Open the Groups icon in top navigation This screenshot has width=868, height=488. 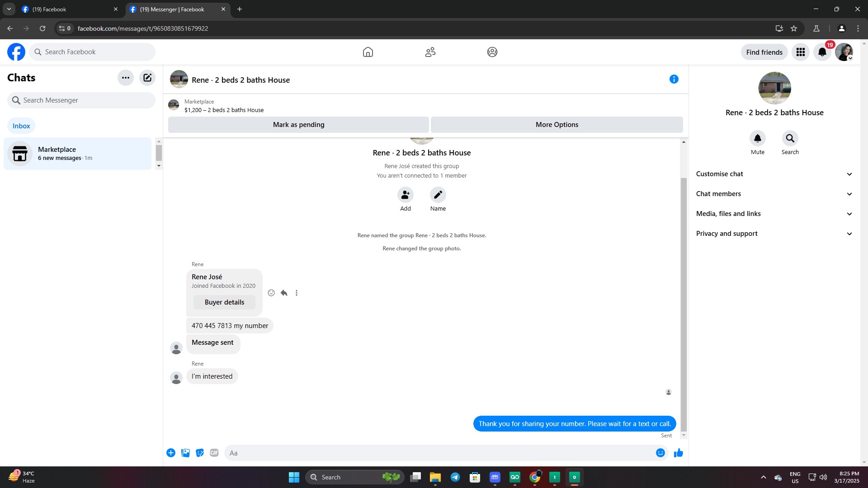(492, 52)
